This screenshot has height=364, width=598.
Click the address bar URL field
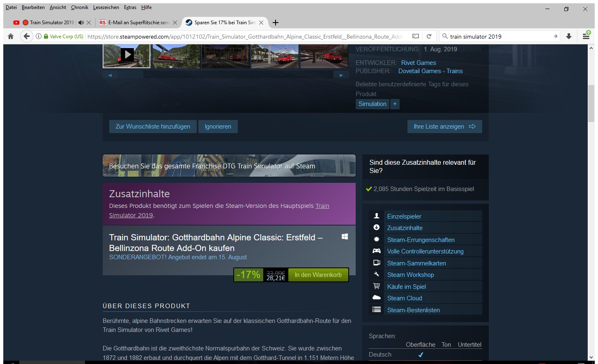[x=245, y=36]
